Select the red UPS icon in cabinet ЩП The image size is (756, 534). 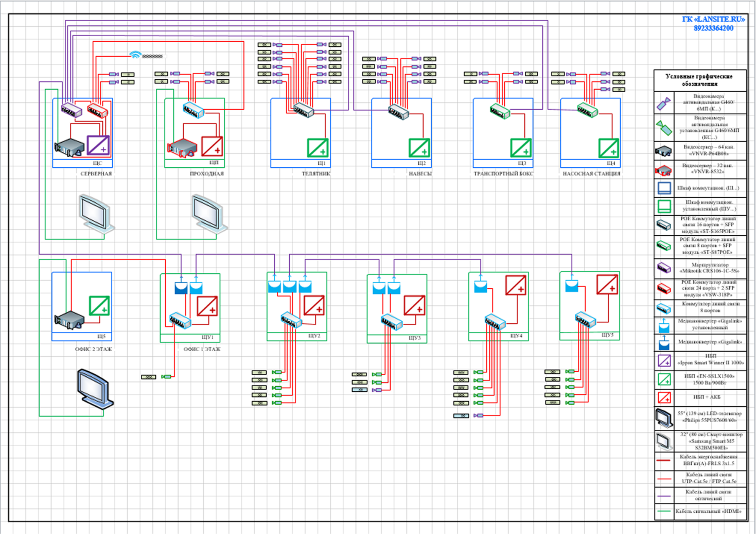[212, 146]
